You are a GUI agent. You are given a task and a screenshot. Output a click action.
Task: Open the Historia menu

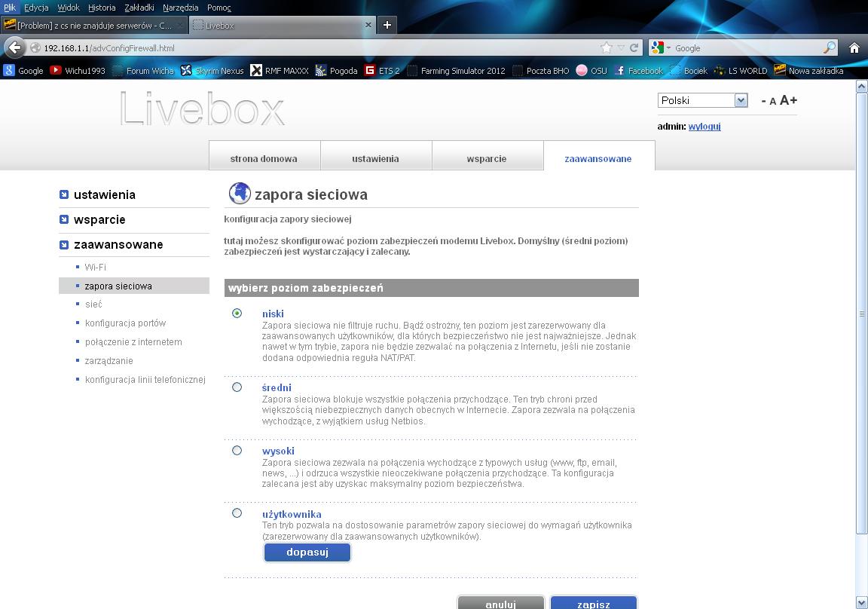pos(102,8)
